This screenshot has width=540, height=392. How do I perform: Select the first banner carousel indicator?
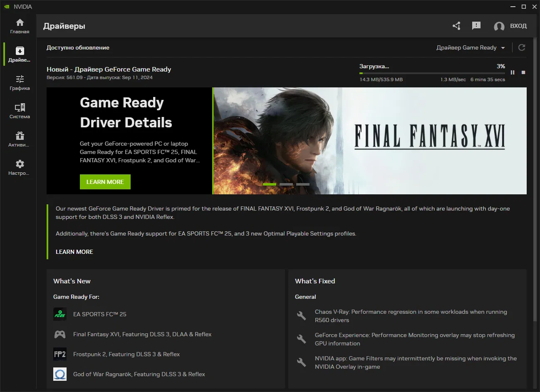tap(270, 184)
